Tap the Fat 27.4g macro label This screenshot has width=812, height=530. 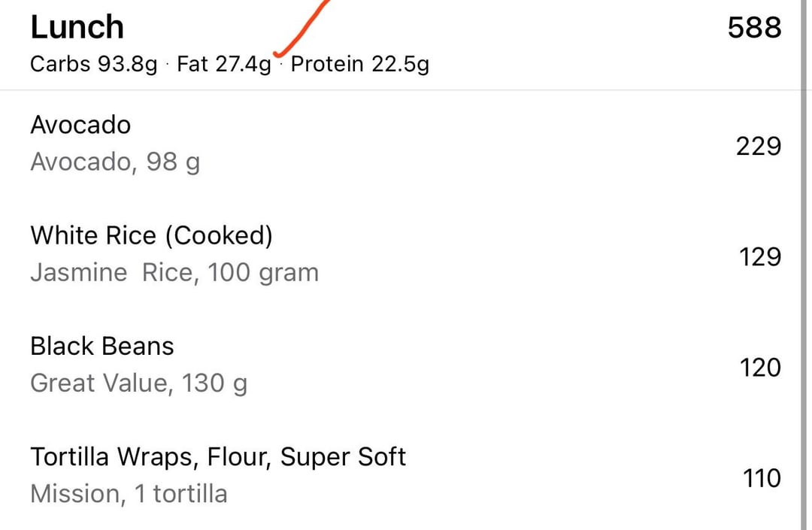click(224, 65)
